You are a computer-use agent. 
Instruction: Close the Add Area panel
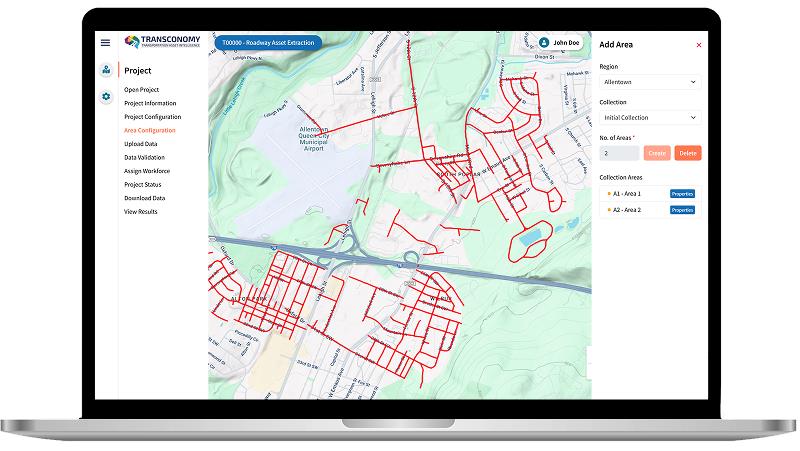tap(699, 45)
